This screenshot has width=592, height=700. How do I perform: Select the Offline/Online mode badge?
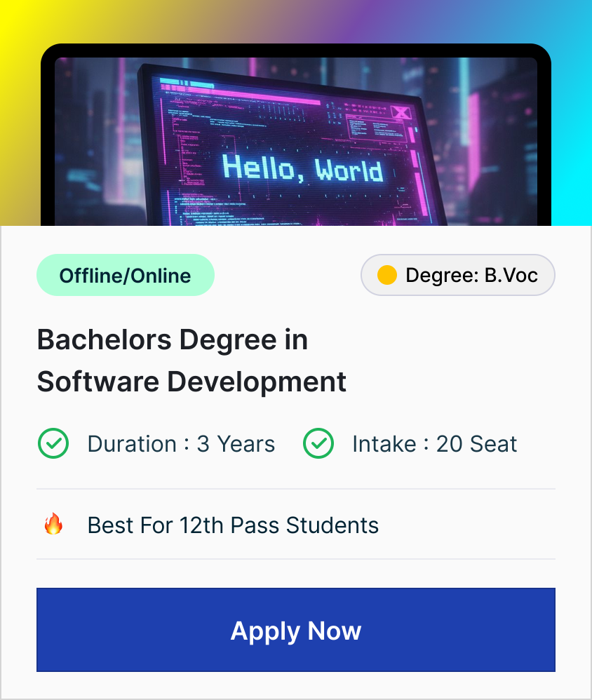[125, 275]
